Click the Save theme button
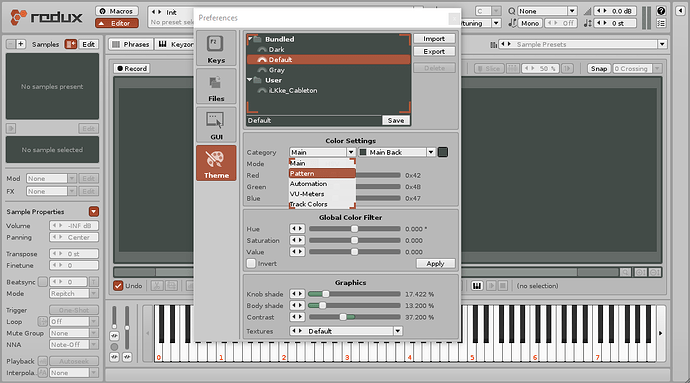 click(396, 120)
